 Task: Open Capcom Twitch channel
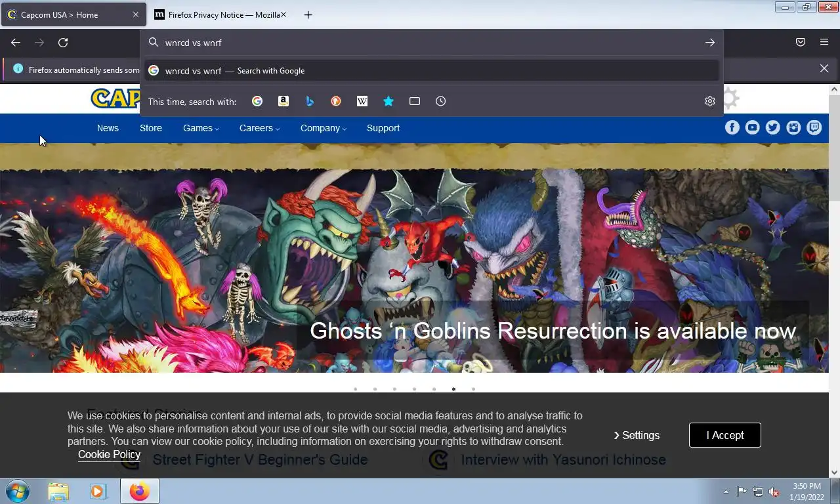pos(814,128)
